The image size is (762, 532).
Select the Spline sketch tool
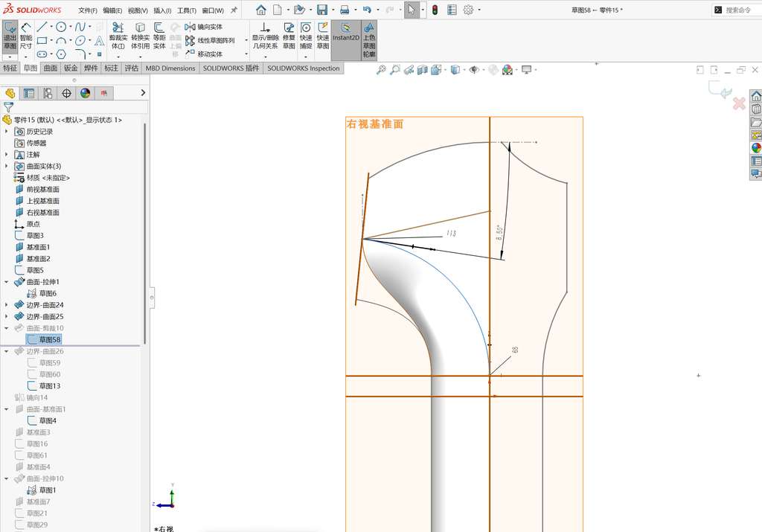click(80, 27)
